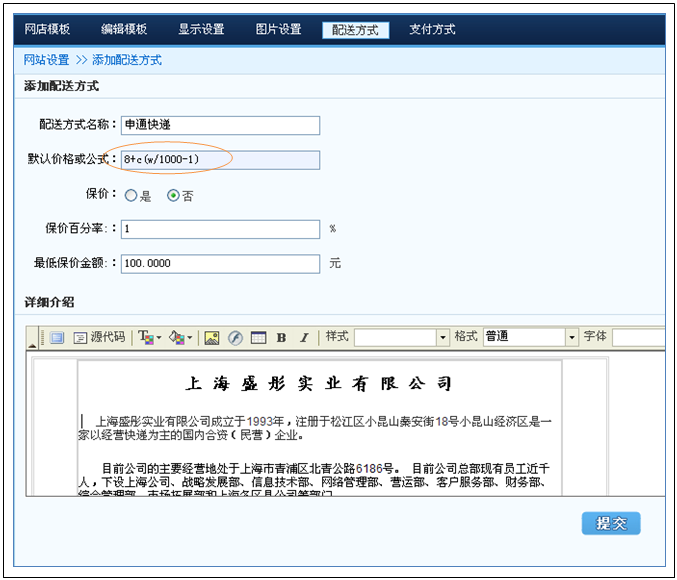Open the 编辑模板 tab
The width and height of the screenshot is (677, 580).
pos(124,29)
